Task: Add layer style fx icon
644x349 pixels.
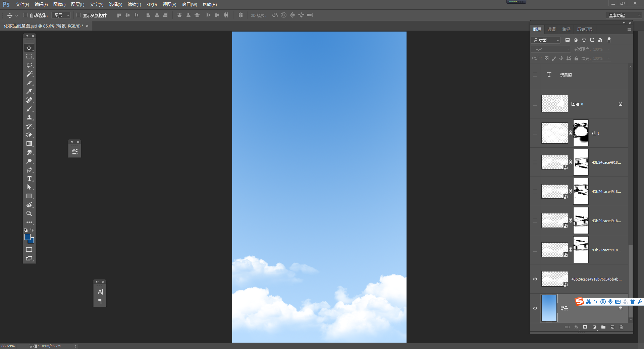Action: (576, 327)
